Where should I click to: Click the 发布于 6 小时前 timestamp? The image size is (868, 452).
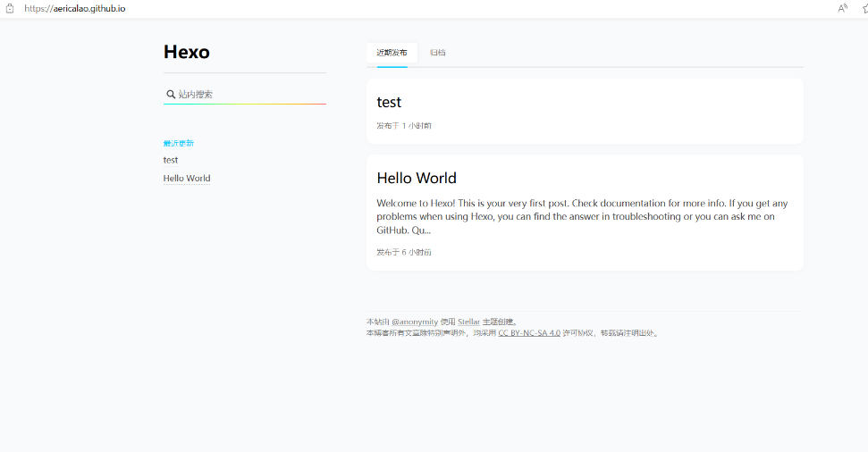click(404, 253)
